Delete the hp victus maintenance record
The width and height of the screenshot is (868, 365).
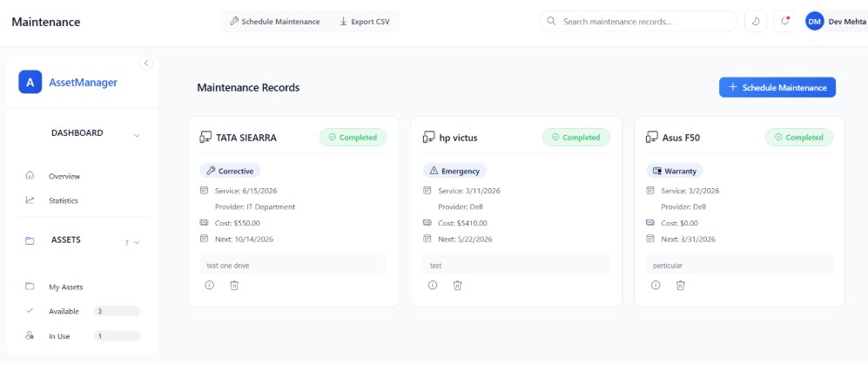click(x=457, y=285)
